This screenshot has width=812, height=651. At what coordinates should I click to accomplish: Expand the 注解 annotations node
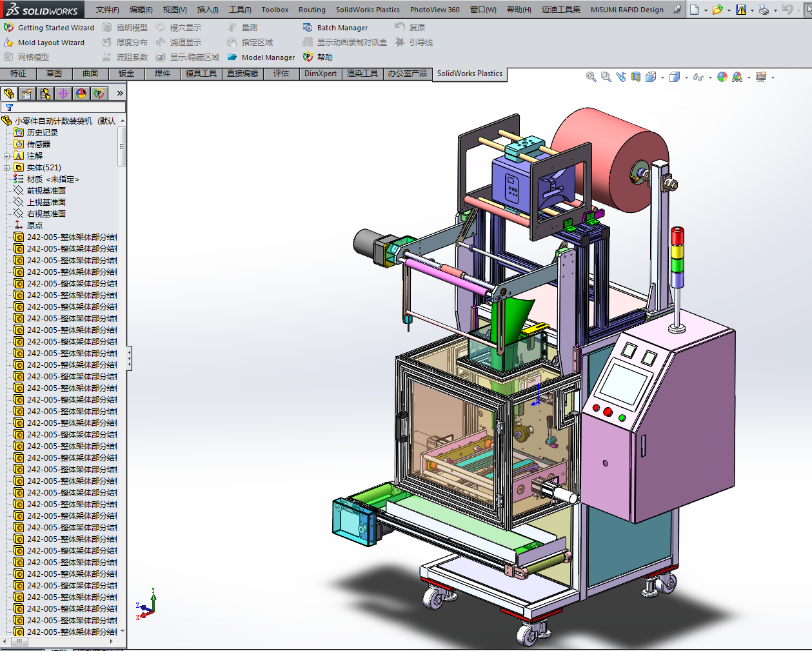tap(7, 156)
